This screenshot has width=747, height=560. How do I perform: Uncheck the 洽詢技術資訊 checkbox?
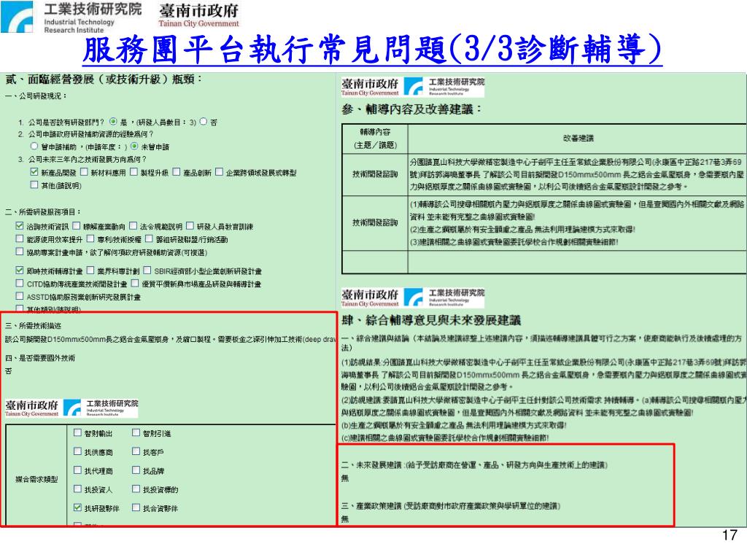(x=20, y=226)
